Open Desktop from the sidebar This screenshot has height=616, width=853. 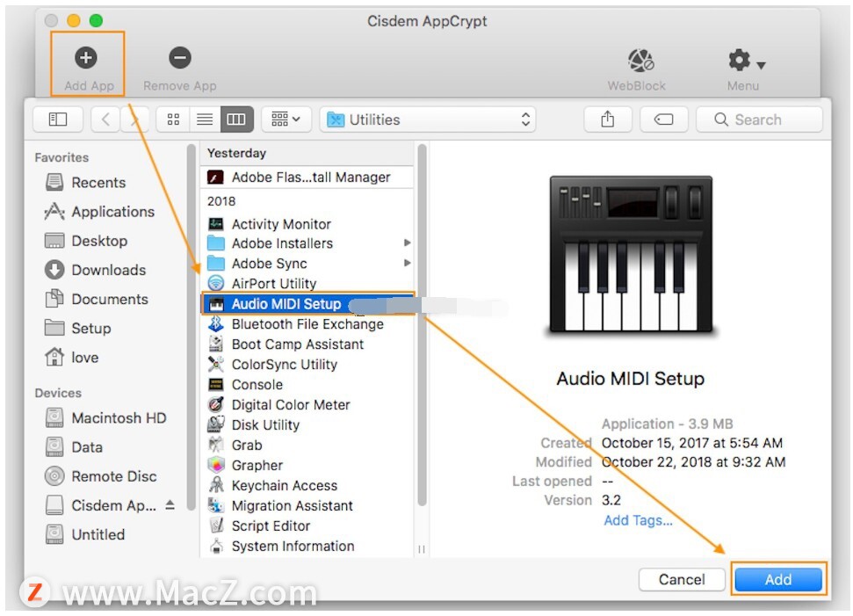point(99,241)
